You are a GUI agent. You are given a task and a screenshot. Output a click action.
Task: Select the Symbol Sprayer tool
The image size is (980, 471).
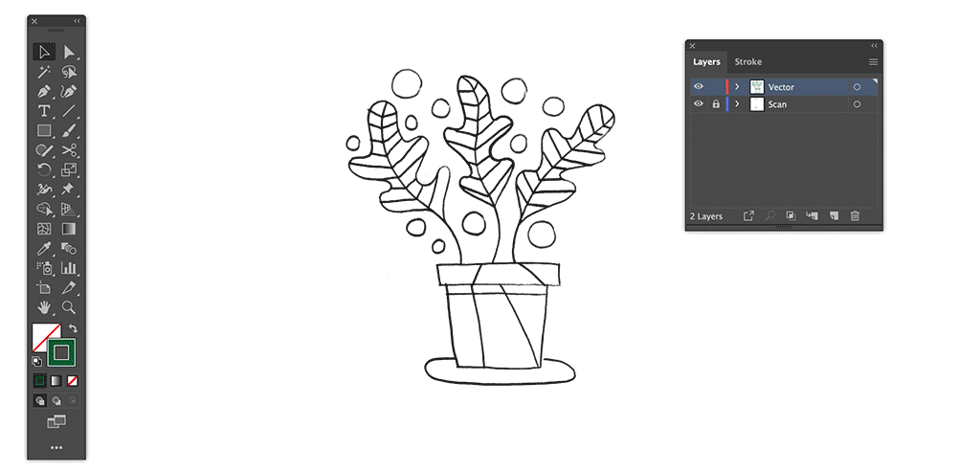coord(44,268)
